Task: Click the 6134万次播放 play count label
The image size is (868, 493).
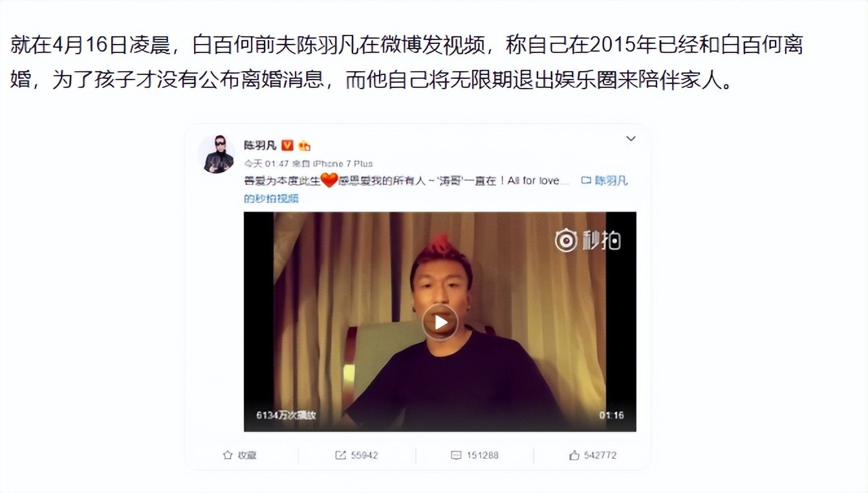Action: click(286, 415)
